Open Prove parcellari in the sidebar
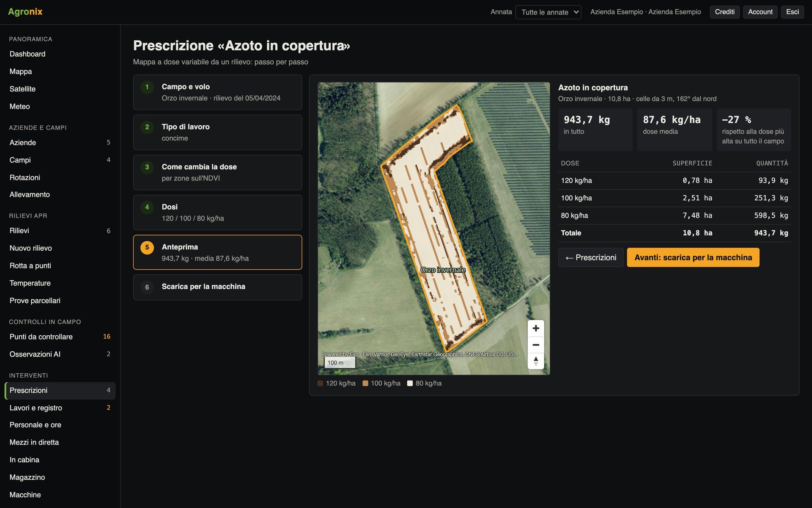 coord(60,301)
